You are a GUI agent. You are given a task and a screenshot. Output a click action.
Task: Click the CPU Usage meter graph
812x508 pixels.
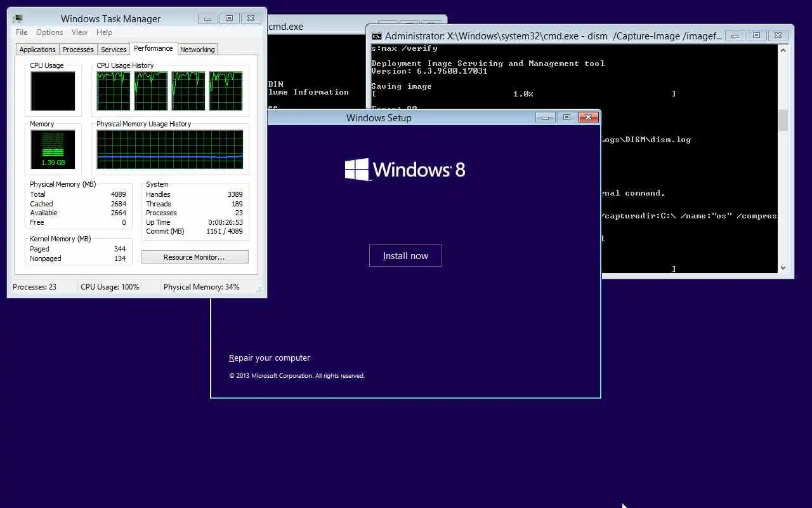coord(53,91)
